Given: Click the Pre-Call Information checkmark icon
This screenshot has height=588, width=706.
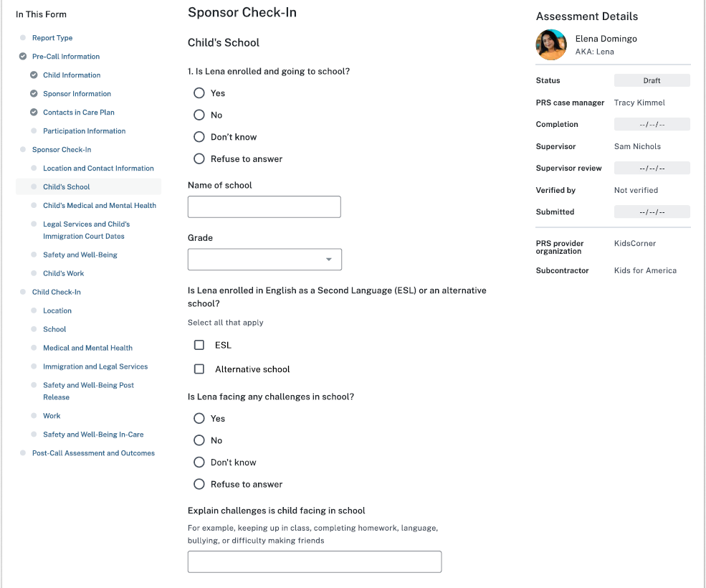Looking at the screenshot, I should point(23,57).
